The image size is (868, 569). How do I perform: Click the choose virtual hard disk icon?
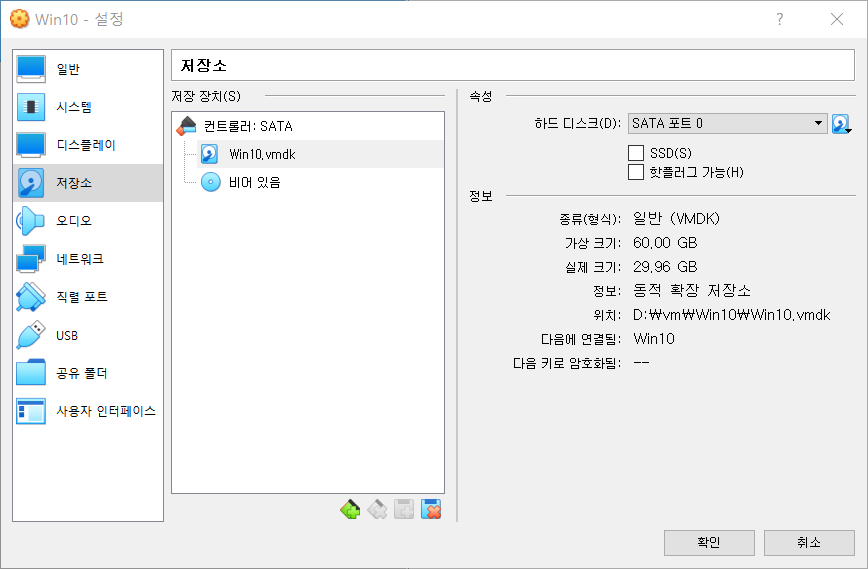coord(841,124)
